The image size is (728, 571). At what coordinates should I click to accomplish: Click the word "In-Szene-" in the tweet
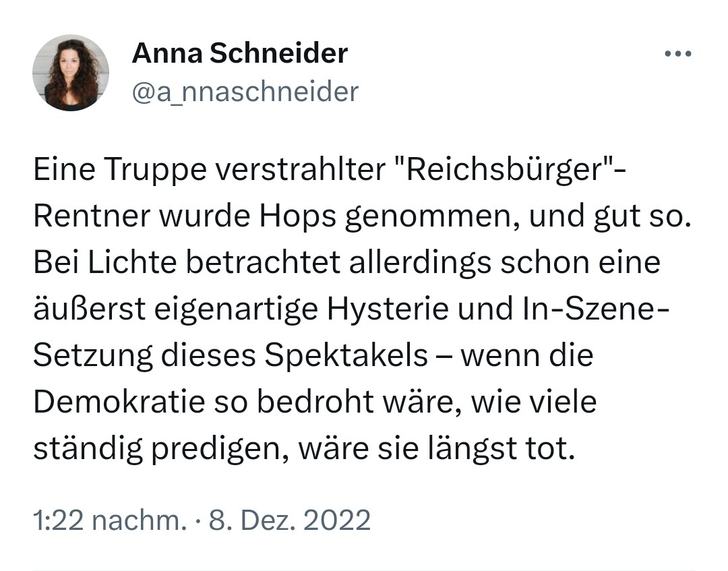coord(596,309)
